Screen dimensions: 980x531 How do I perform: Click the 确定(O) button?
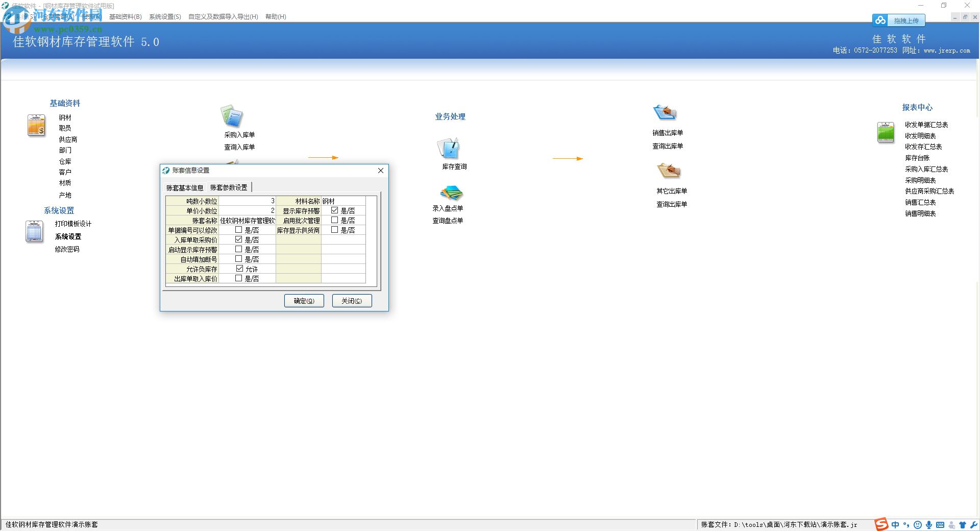coord(304,301)
